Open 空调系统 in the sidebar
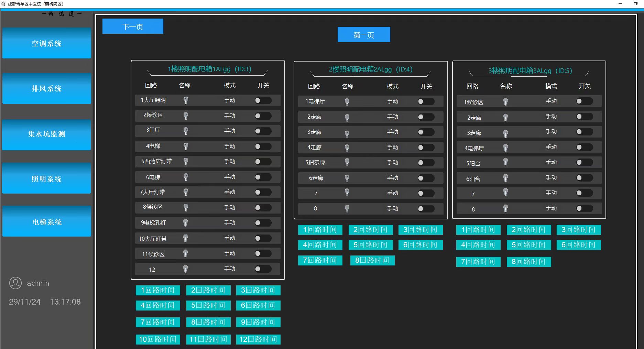This screenshot has width=644, height=349. [47, 43]
